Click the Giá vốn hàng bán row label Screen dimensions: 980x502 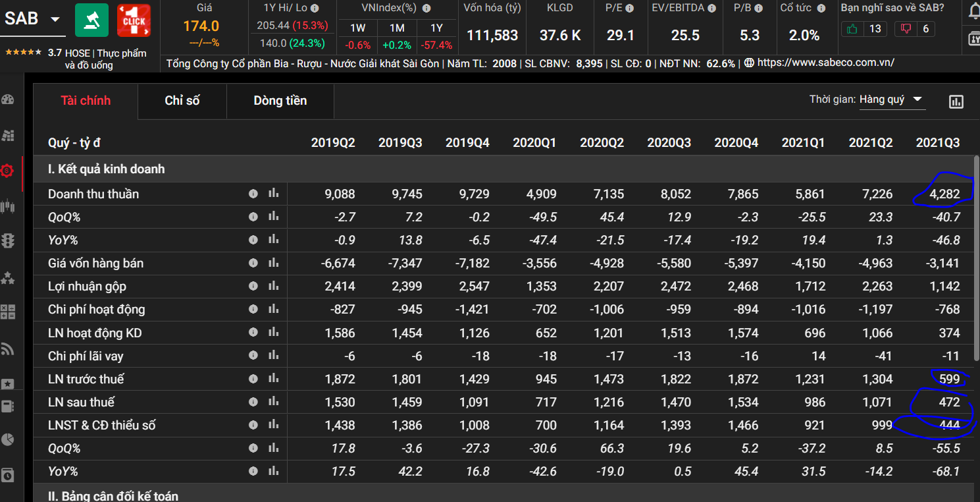96,264
